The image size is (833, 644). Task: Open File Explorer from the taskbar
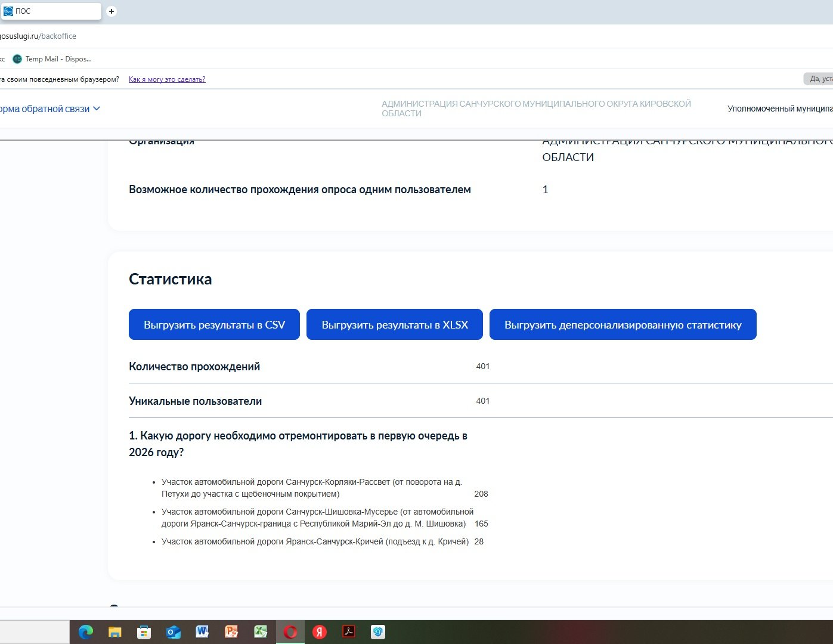(x=115, y=632)
